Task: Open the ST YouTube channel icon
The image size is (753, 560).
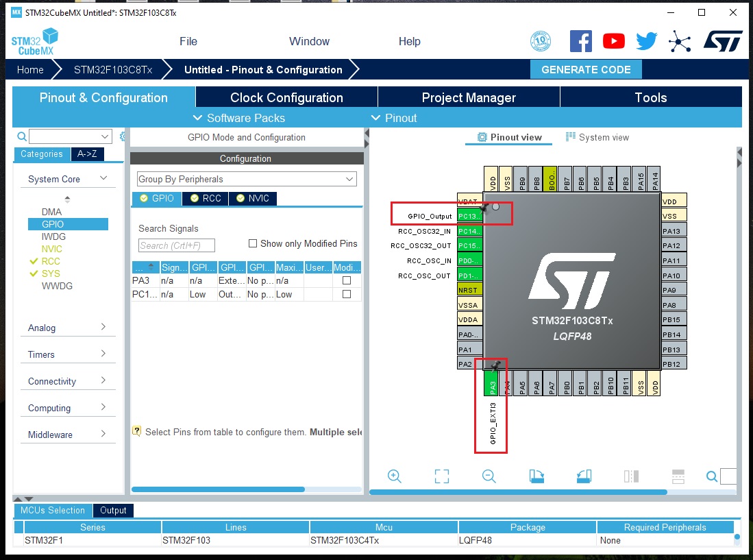Action: coord(613,42)
